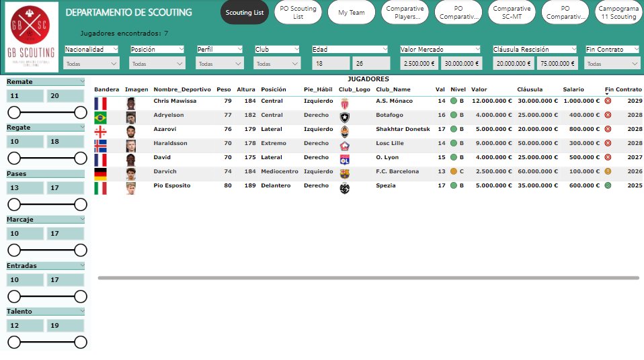Click the horizontal scrollbar below players table
This screenshot has width=644, height=360.
[x=368, y=278]
